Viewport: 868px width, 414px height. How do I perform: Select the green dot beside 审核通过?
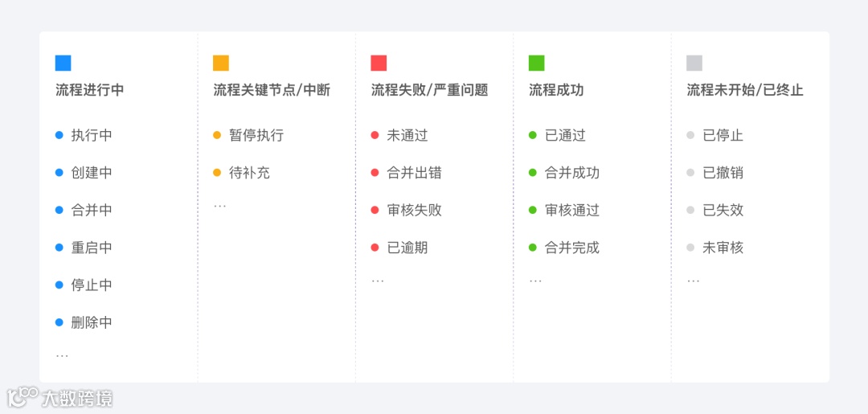click(533, 211)
